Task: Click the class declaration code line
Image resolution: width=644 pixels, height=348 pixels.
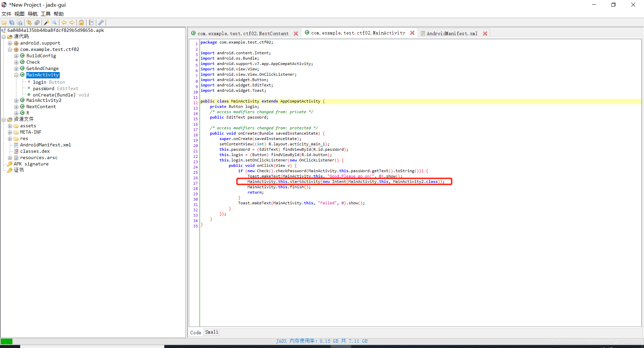Action: (263, 101)
